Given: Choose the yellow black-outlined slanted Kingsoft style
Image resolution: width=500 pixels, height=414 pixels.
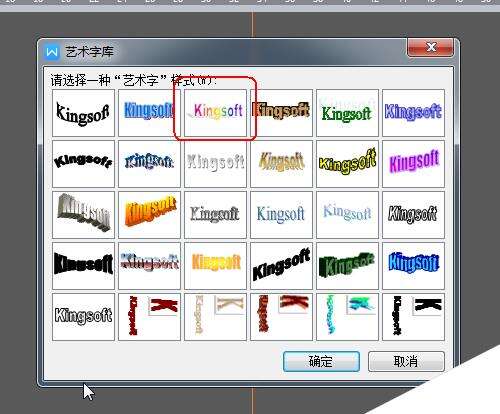Looking at the screenshot, I should (x=347, y=164).
